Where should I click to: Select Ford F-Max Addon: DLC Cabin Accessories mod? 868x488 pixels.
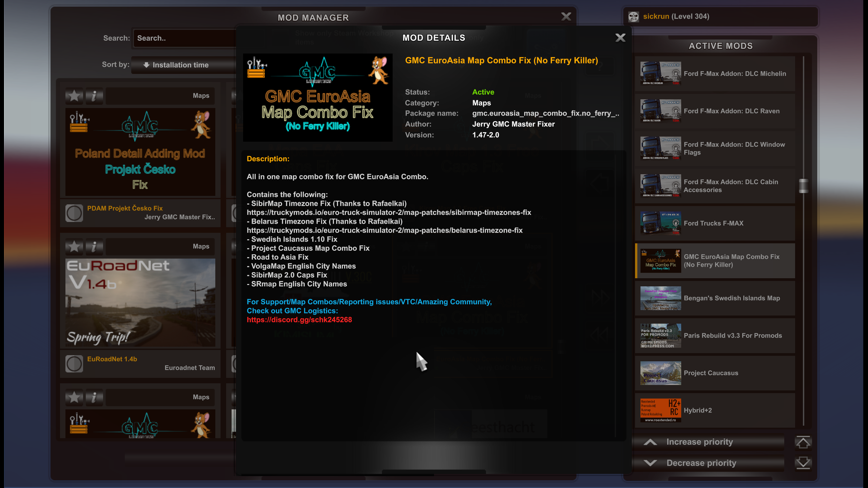click(715, 186)
